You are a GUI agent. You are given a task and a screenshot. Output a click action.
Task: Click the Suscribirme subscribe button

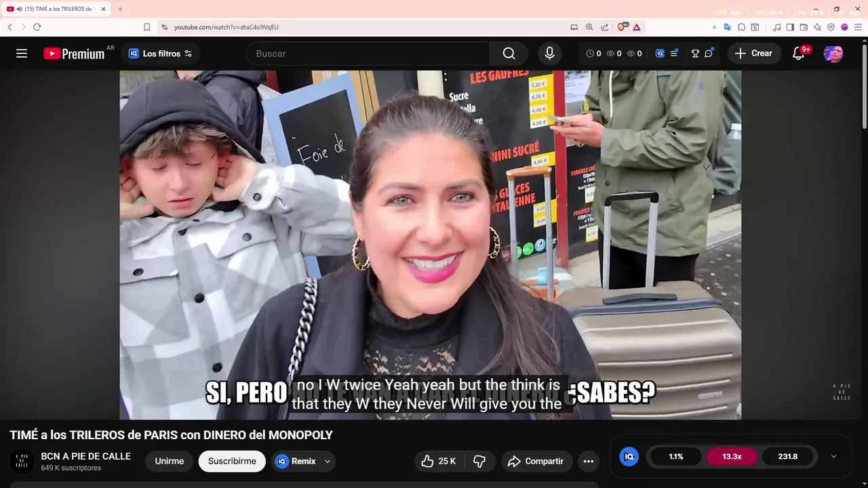tap(232, 461)
